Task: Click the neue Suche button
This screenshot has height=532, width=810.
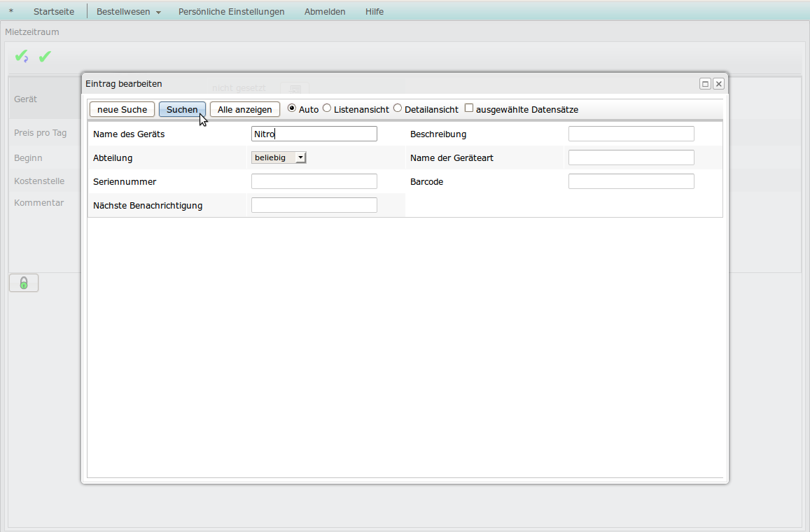Action: 122,110
